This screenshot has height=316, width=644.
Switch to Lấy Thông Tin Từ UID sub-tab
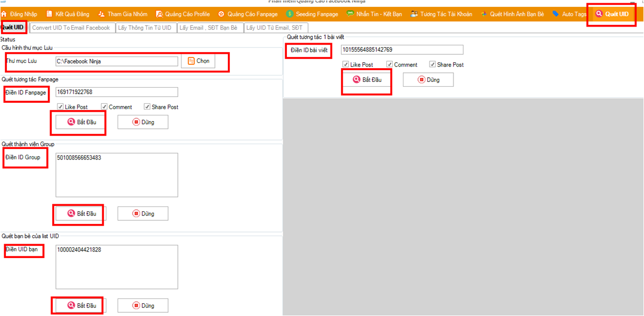tap(145, 28)
